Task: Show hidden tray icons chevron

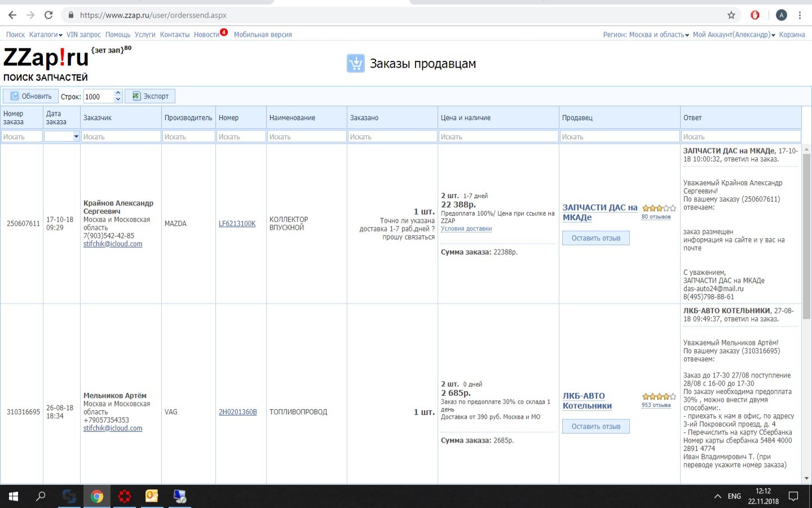Action: click(x=717, y=496)
